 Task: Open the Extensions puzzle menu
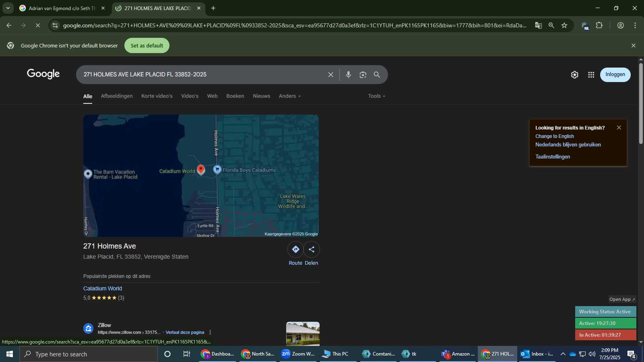(x=599, y=25)
